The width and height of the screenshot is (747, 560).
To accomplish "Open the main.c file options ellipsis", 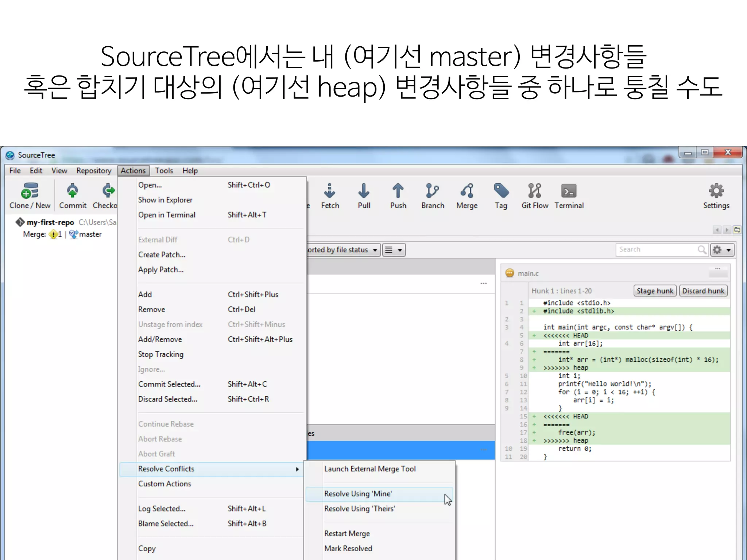I will 717,269.
